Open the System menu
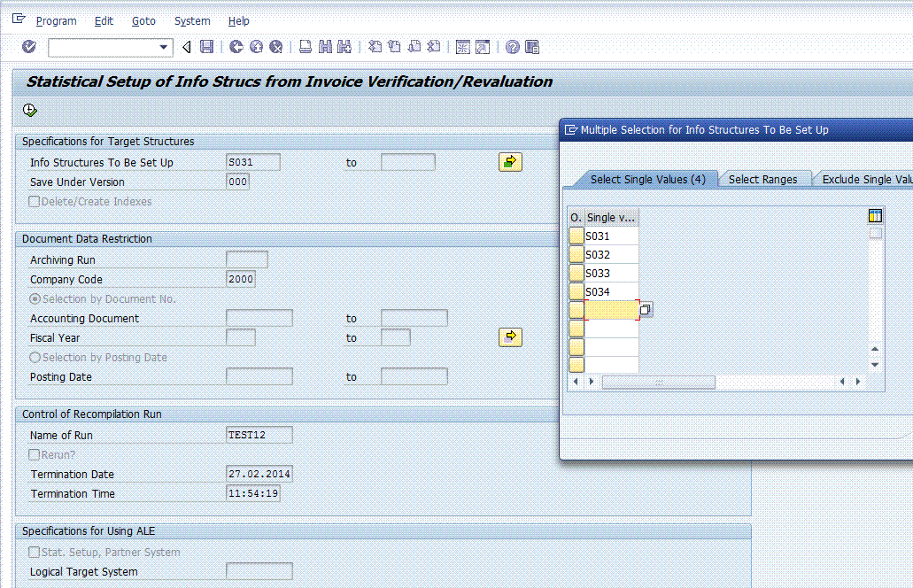This screenshot has height=588, width=913. [x=191, y=20]
